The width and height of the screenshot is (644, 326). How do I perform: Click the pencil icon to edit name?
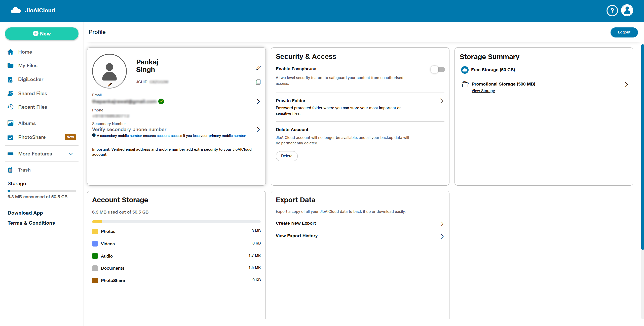pos(258,68)
